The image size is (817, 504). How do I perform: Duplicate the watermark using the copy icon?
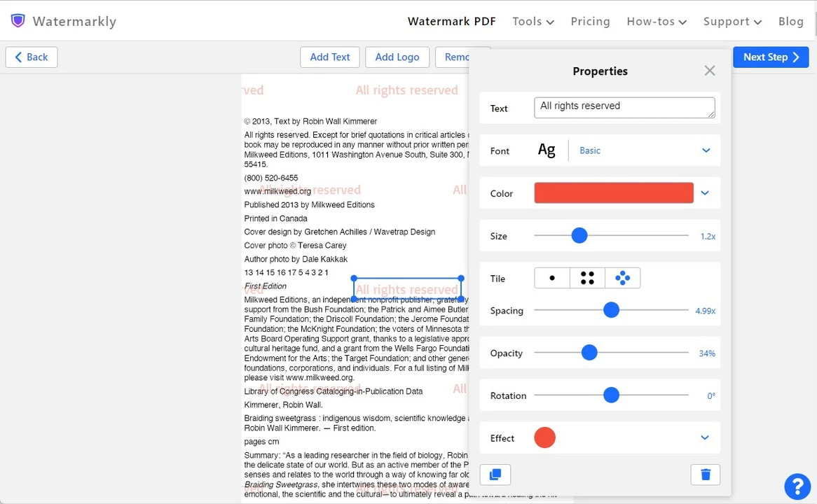[495, 475]
